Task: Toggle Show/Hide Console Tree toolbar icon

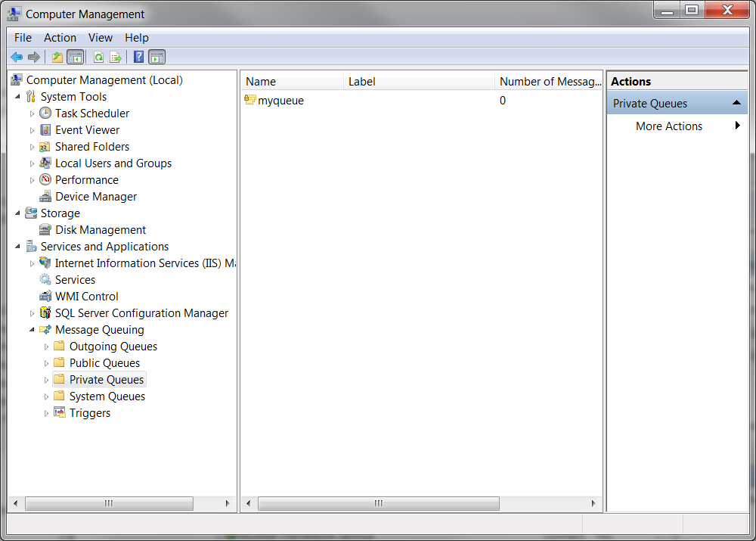Action: click(x=76, y=58)
